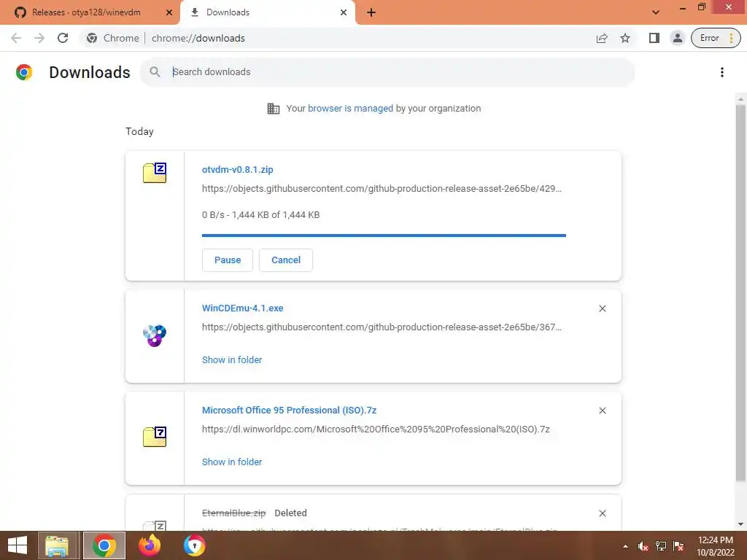Remove Microsoft Office 95 entry from list
This screenshot has width=747, height=560.
[x=602, y=411]
